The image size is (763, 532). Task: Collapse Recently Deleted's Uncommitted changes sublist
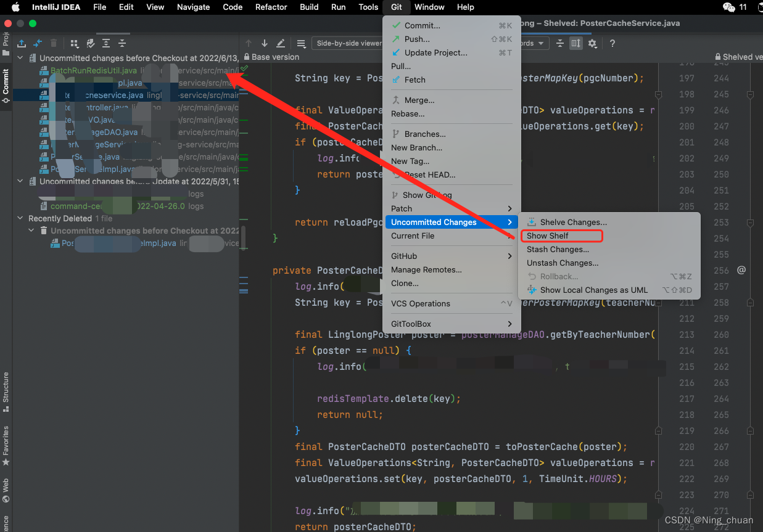point(31,231)
